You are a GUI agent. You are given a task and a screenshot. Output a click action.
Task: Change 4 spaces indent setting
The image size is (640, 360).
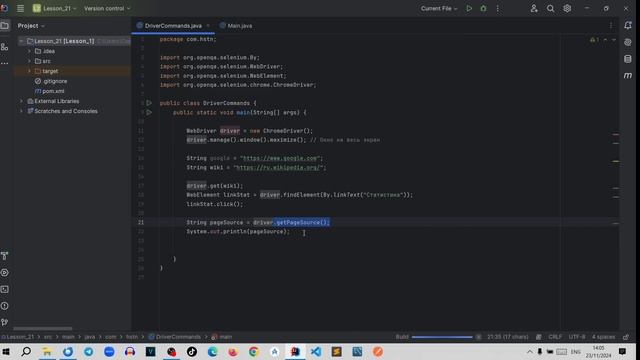(603, 337)
